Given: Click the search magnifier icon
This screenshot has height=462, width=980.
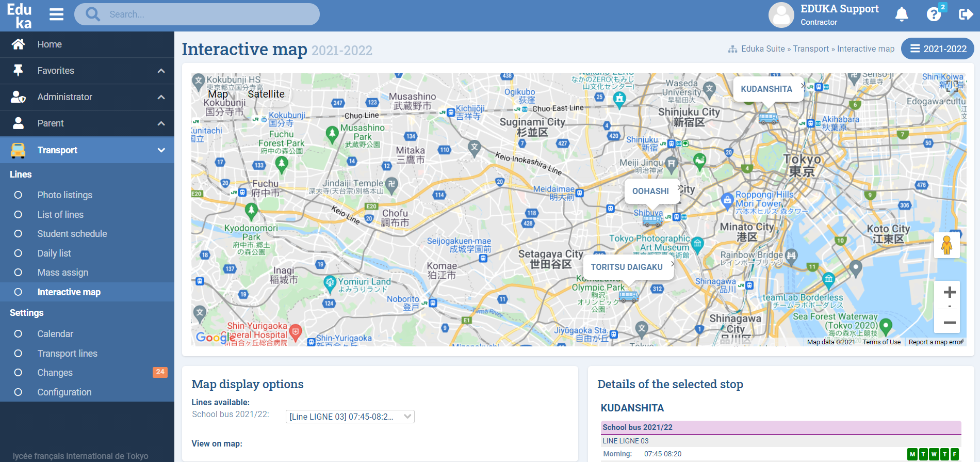Looking at the screenshot, I should click(x=93, y=14).
